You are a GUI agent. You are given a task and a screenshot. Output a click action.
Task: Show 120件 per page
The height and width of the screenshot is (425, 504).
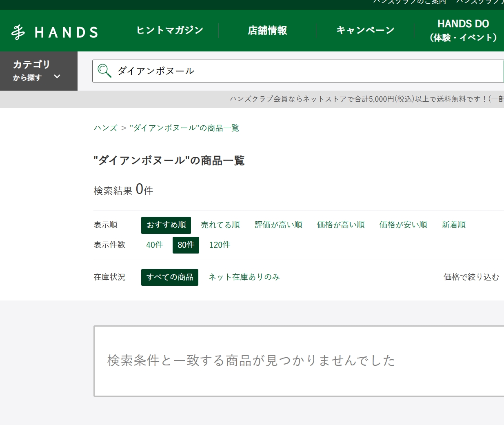coord(220,245)
